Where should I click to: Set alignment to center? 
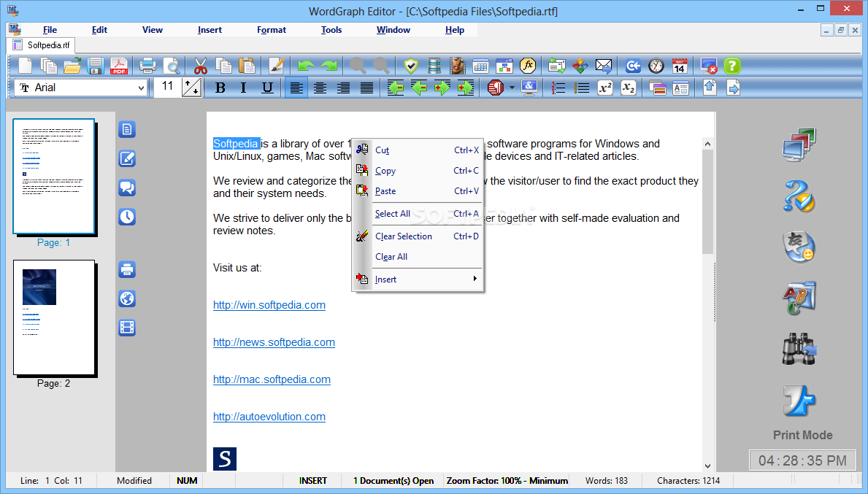point(320,88)
